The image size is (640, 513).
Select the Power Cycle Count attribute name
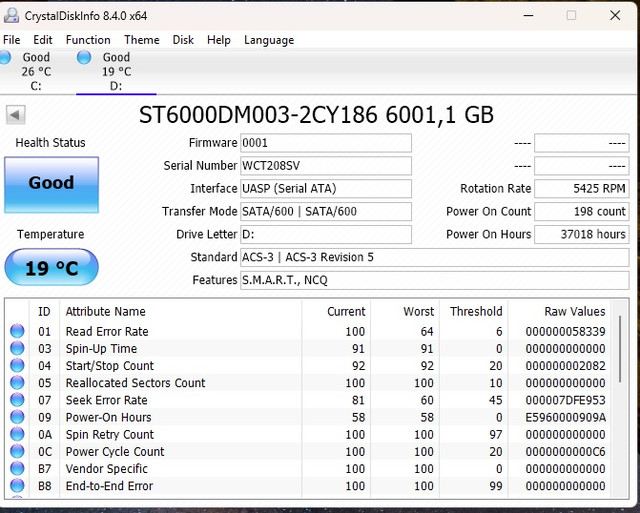(x=115, y=451)
